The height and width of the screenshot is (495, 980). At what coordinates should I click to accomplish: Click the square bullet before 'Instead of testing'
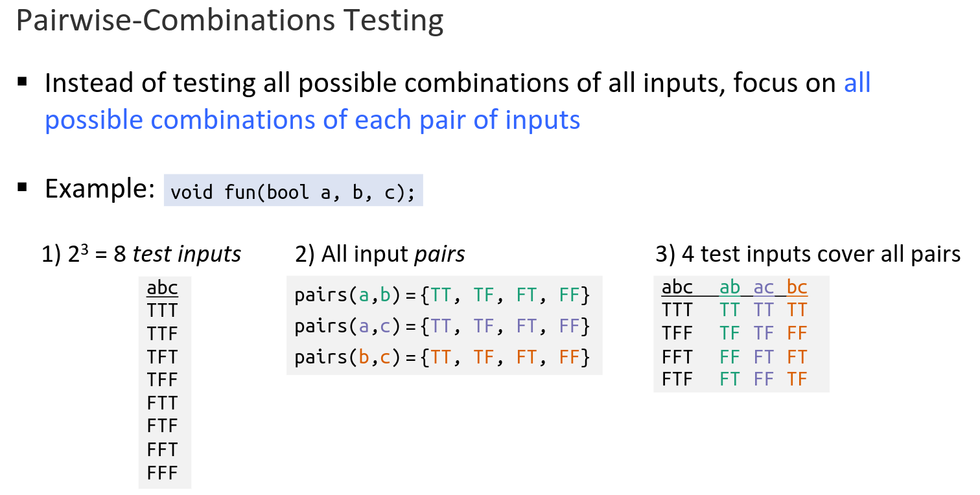click(x=23, y=82)
